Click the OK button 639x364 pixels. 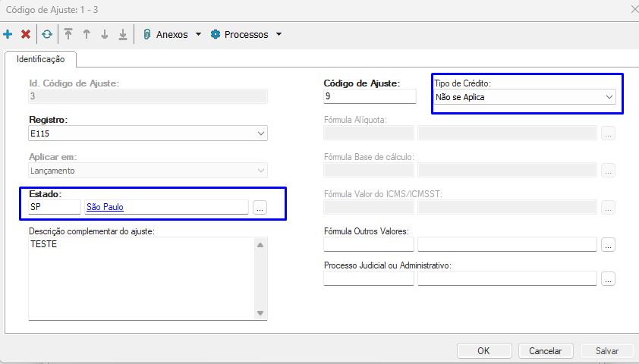[483, 350]
